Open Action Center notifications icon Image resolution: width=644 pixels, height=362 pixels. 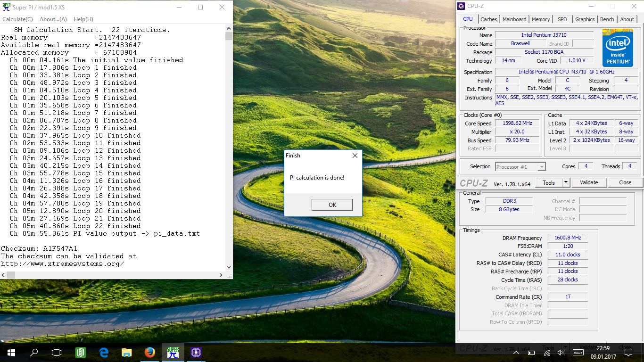click(x=628, y=352)
